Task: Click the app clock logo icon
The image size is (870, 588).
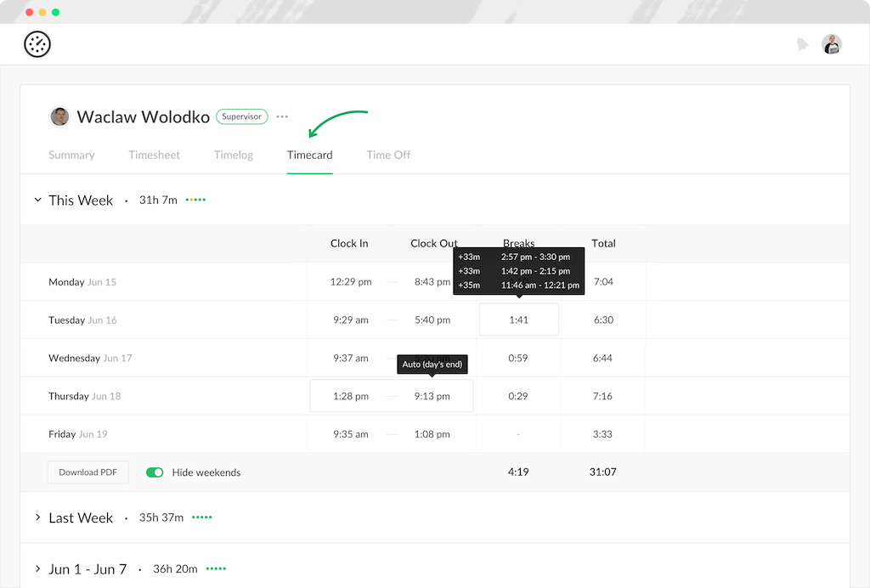Action: click(x=37, y=44)
